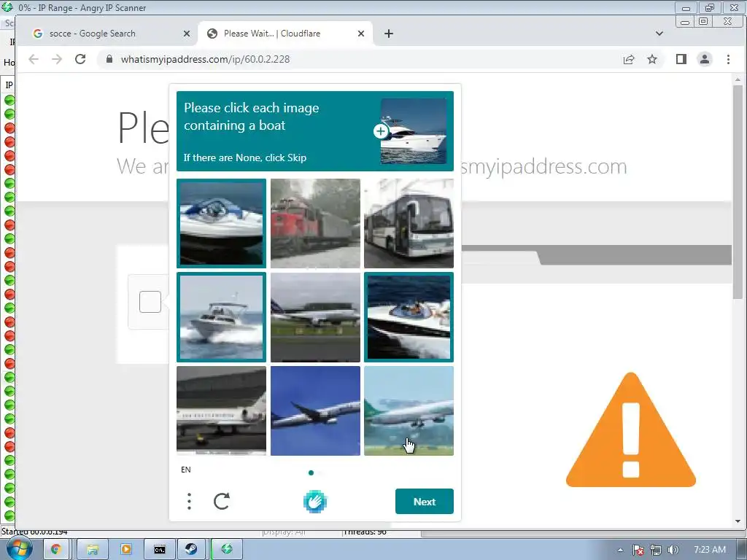Refresh the challenge with circular arrow

pos(222,502)
